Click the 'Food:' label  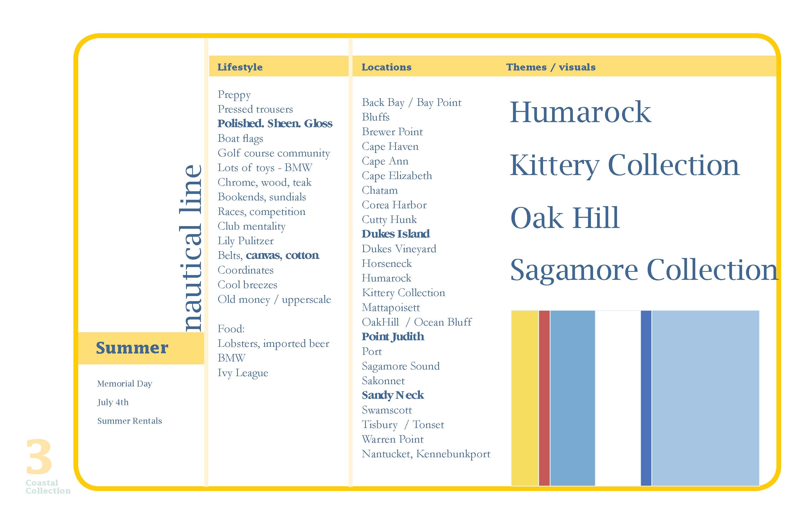point(231,329)
